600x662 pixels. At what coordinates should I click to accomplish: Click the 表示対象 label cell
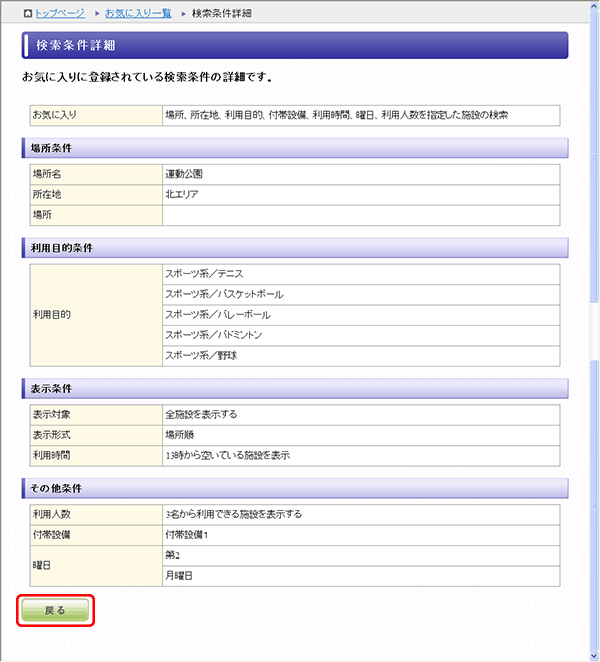pyautogui.click(x=96, y=415)
